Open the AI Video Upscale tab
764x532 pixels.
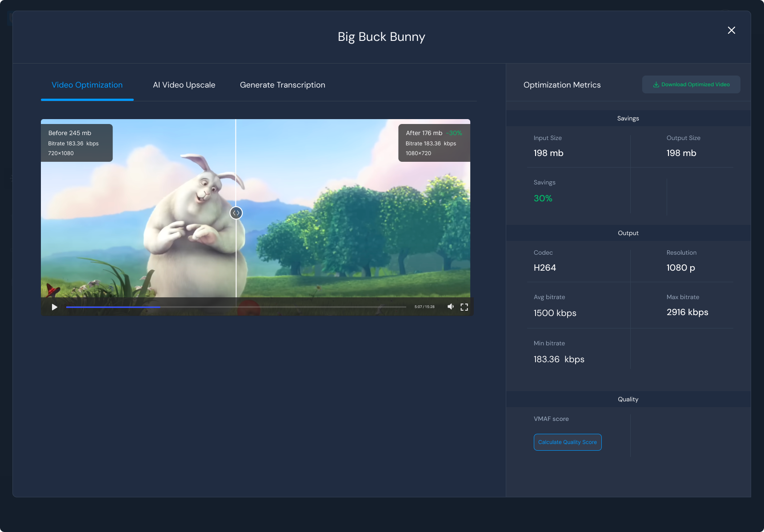pos(184,85)
